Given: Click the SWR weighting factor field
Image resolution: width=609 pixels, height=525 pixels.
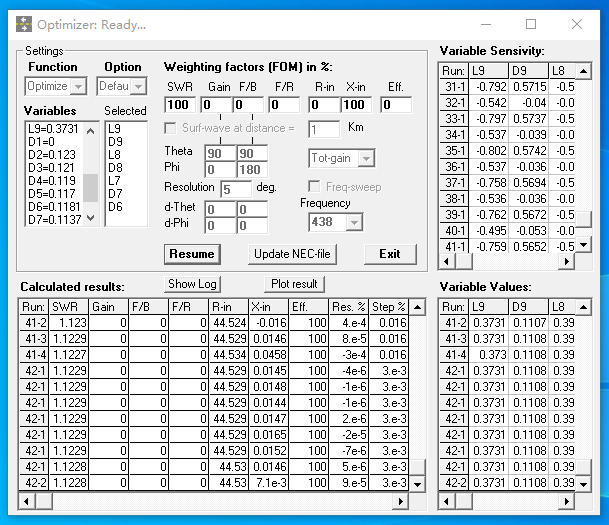Looking at the screenshot, I should click(180, 105).
